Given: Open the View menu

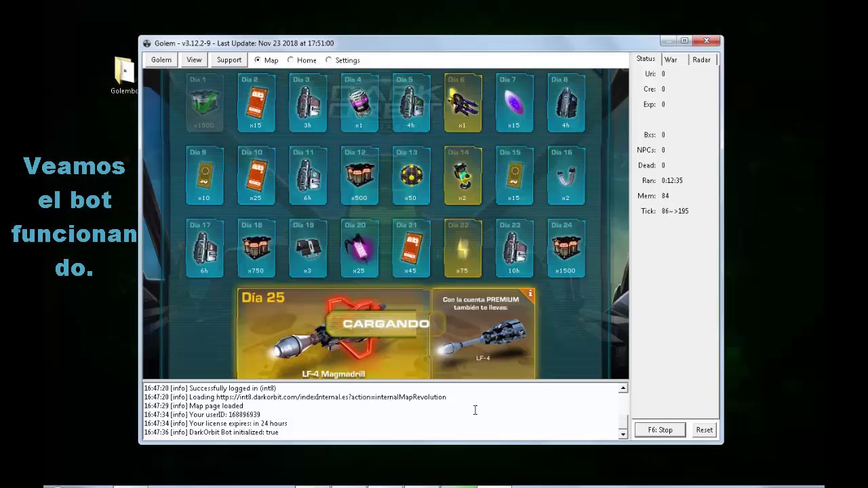Looking at the screenshot, I should [x=194, y=60].
